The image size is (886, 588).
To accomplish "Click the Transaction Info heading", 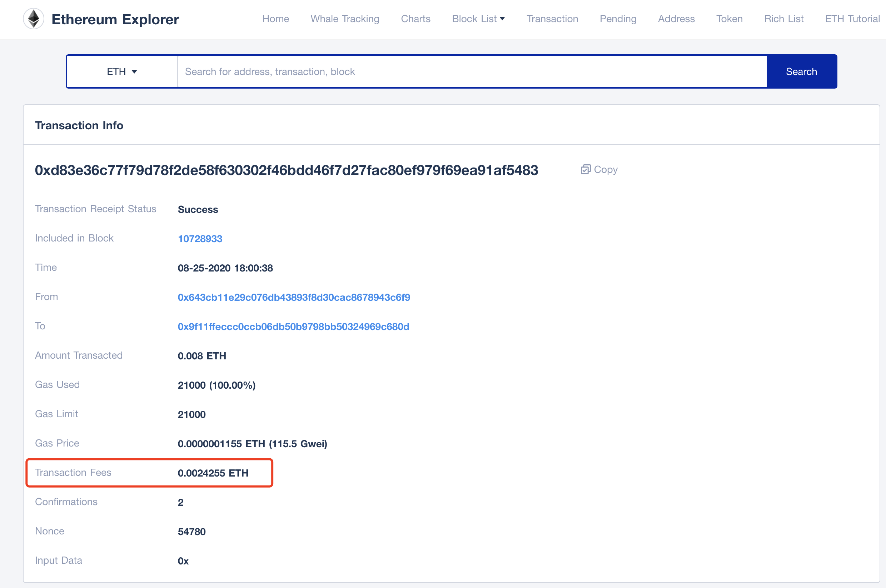I will pyautogui.click(x=79, y=125).
